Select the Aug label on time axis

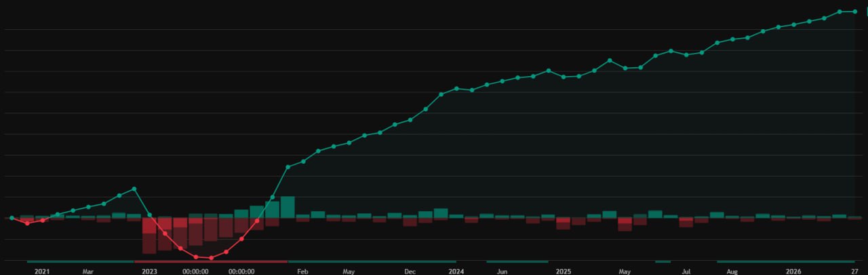click(x=732, y=271)
